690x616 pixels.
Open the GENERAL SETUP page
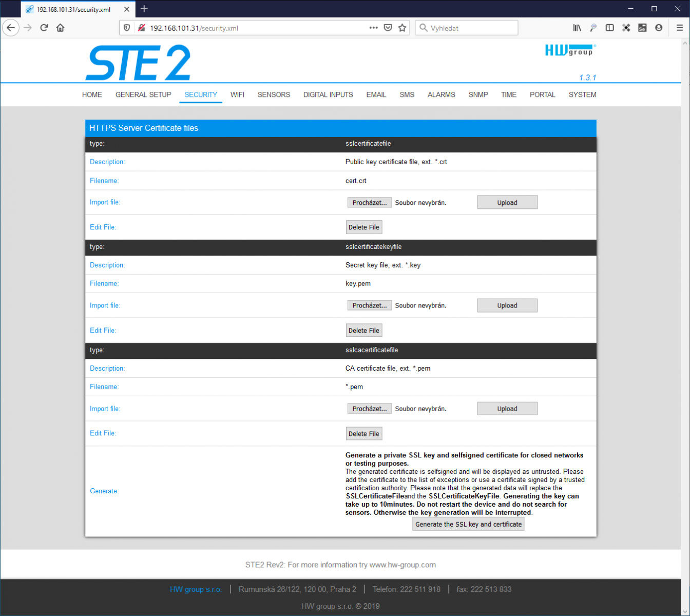click(x=143, y=94)
